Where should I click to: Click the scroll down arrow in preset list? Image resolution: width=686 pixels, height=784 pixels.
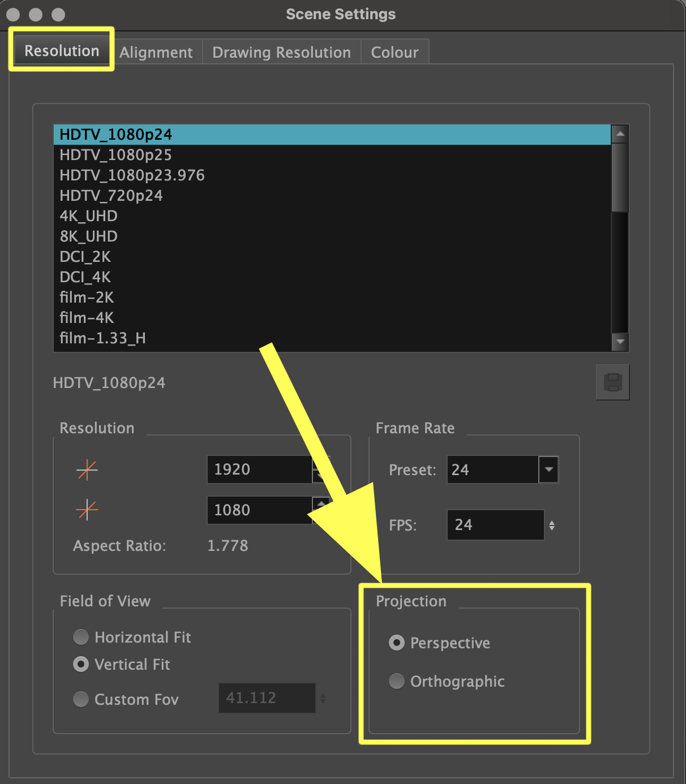[620, 341]
